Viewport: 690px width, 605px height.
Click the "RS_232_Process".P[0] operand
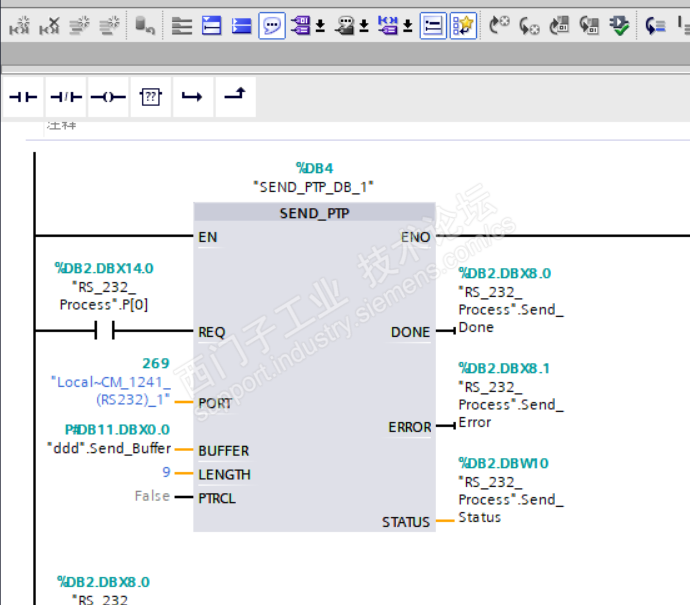104,296
